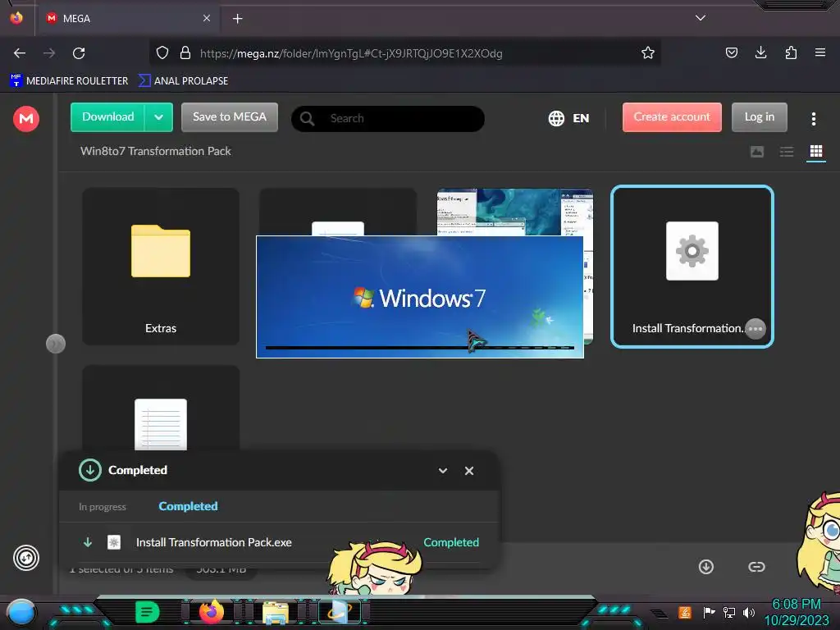The height and width of the screenshot is (630, 840).
Task: Click the Log in button
Action: tap(759, 116)
